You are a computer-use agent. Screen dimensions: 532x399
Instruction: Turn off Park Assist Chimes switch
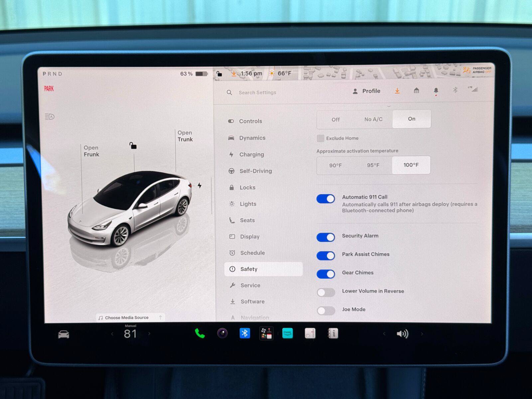click(326, 255)
